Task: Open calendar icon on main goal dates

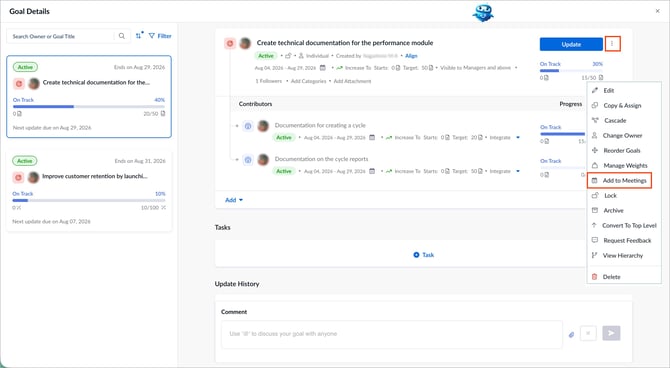Action: (323, 68)
